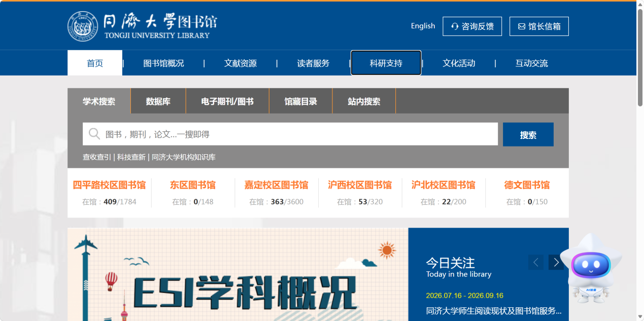Open the envelope 馆长信箱 button
Screen dimensions: 644x321
[x=539, y=26]
